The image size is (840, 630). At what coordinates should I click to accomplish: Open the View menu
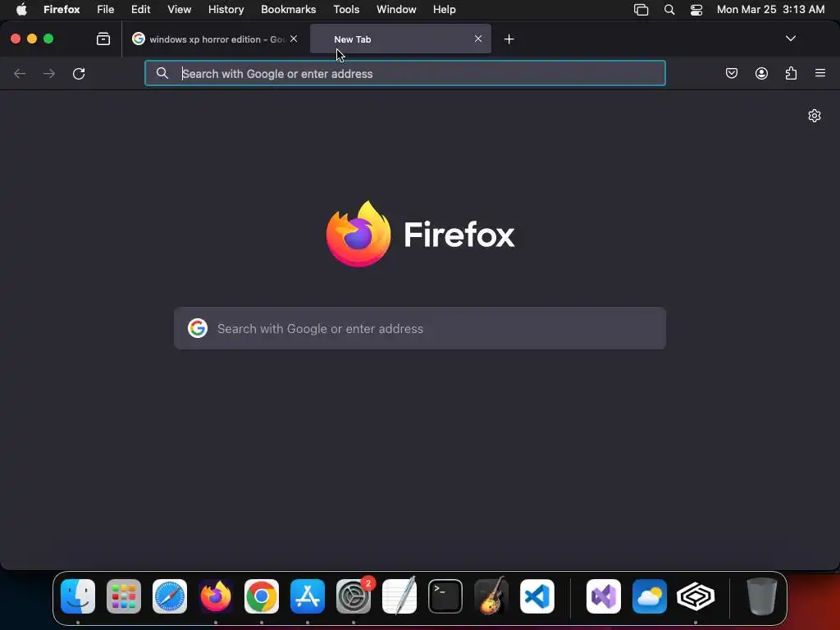(x=179, y=9)
